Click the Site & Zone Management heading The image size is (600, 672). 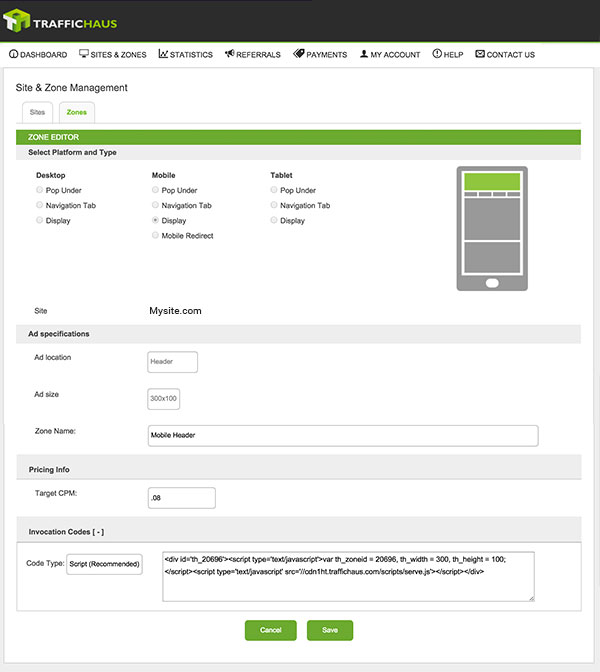coord(72,88)
